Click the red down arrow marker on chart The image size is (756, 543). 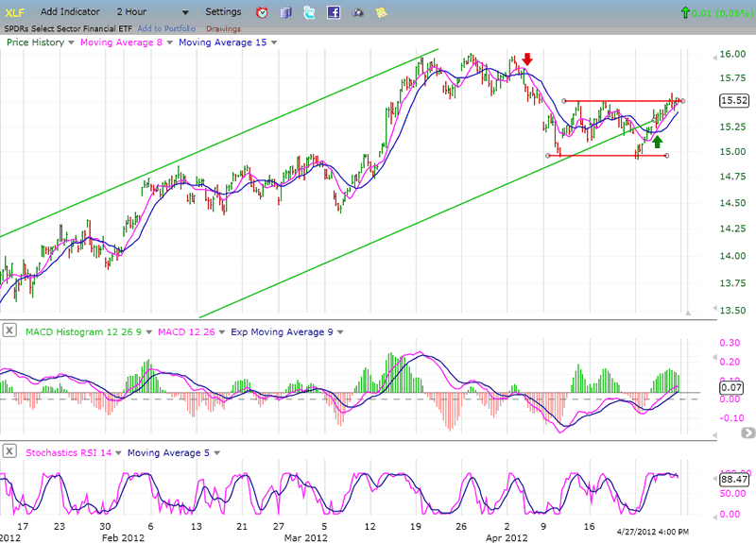(526, 61)
